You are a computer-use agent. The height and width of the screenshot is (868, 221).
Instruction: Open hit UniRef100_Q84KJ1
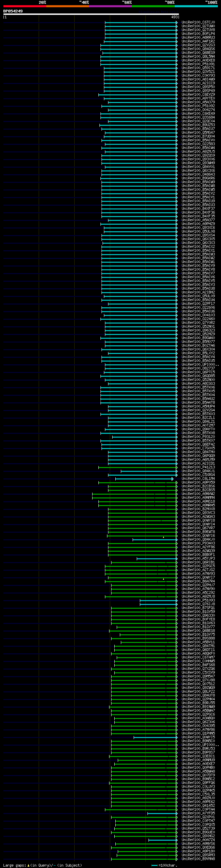click(x=198, y=471)
